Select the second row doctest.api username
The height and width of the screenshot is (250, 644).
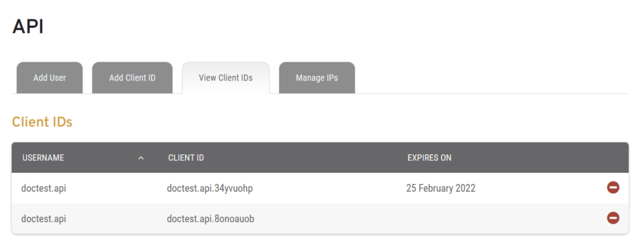click(x=43, y=219)
